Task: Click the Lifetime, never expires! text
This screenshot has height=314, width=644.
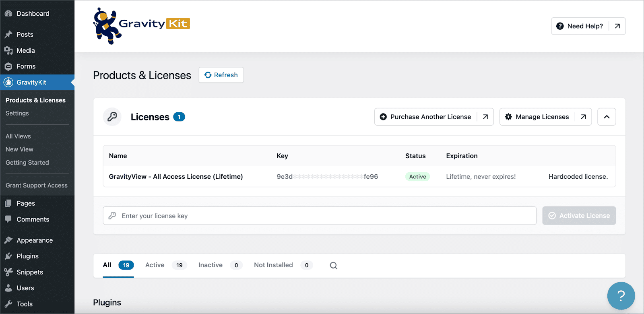Action: click(481, 177)
